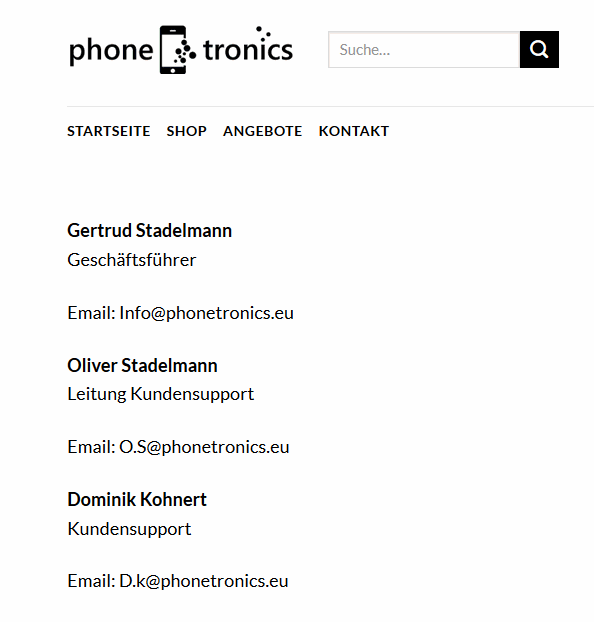Viewport: 594px width, 622px height.
Task: Click the name Gertrud Stadelmann
Action: [150, 230]
